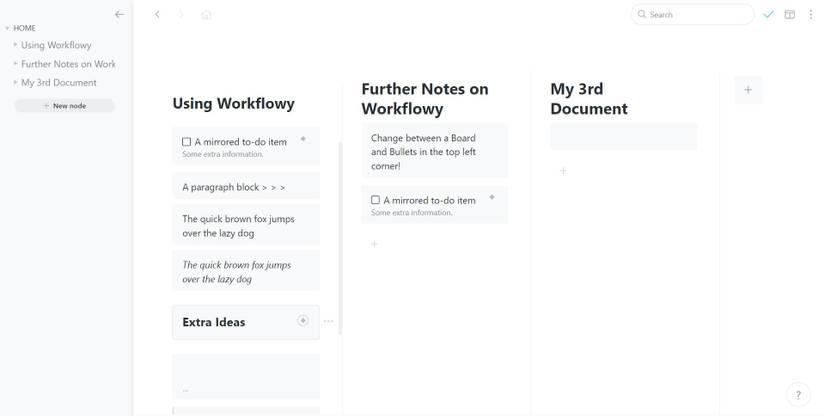This screenshot has height=416, width=825.
Task: Open the three-dot options menu top right
Action: tap(810, 15)
